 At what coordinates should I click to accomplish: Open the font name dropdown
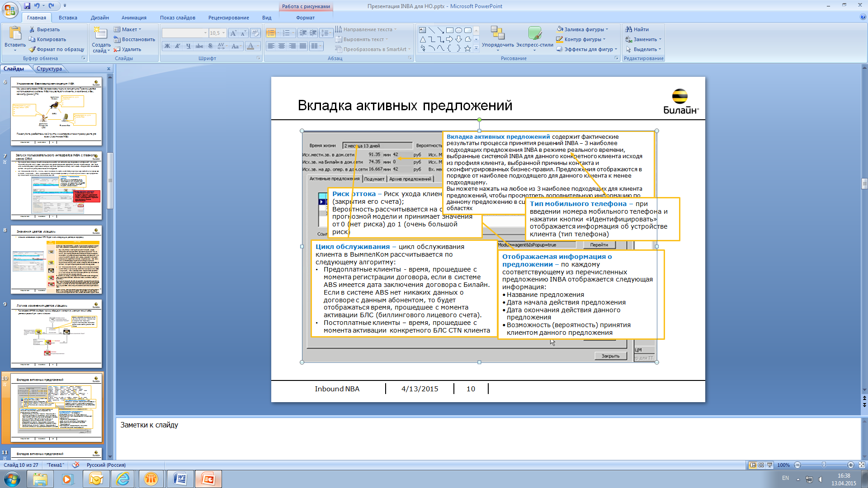coord(205,33)
